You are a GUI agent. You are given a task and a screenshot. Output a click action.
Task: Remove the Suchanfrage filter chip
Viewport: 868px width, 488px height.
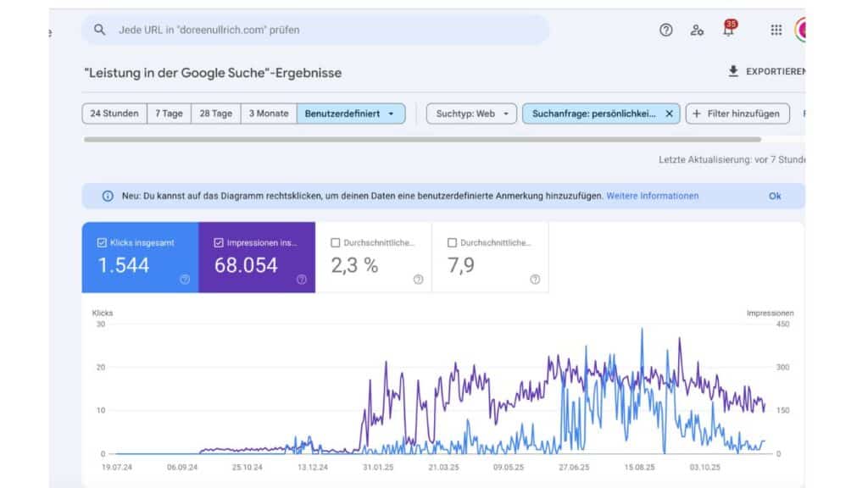(x=669, y=114)
